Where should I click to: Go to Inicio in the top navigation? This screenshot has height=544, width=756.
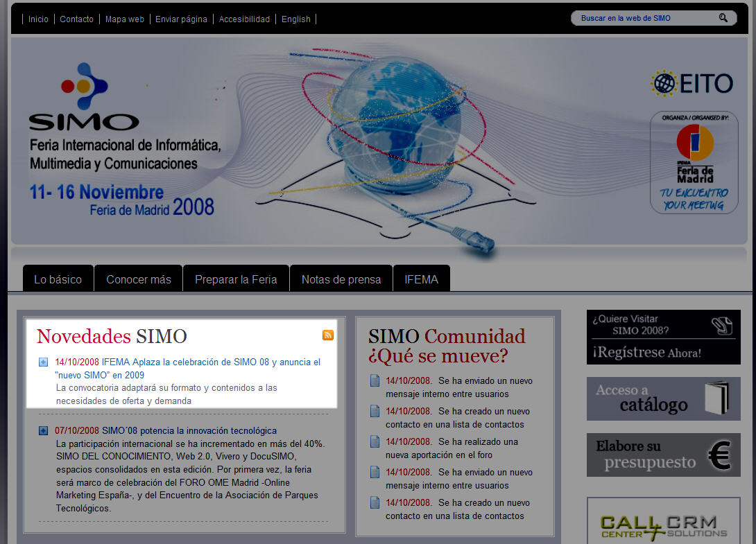[38, 19]
